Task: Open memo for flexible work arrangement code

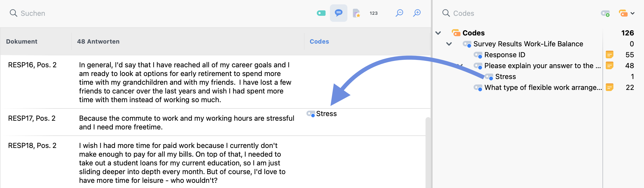Action: coord(609,87)
